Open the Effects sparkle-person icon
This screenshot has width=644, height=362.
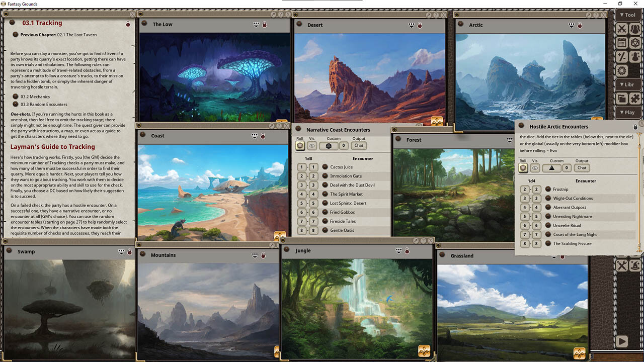point(635,57)
